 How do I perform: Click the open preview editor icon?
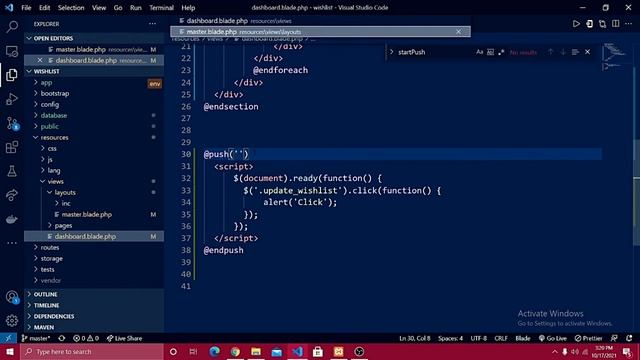tap(589, 24)
